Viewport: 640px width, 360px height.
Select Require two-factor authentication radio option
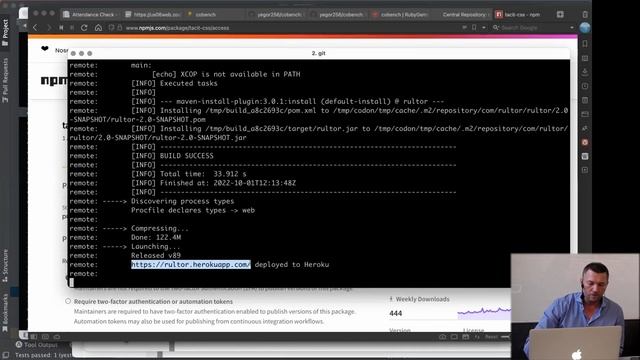[68, 301]
